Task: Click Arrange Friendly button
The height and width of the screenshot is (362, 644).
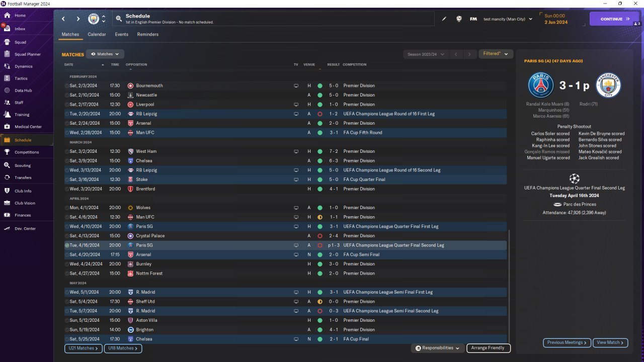Action: pos(489,348)
